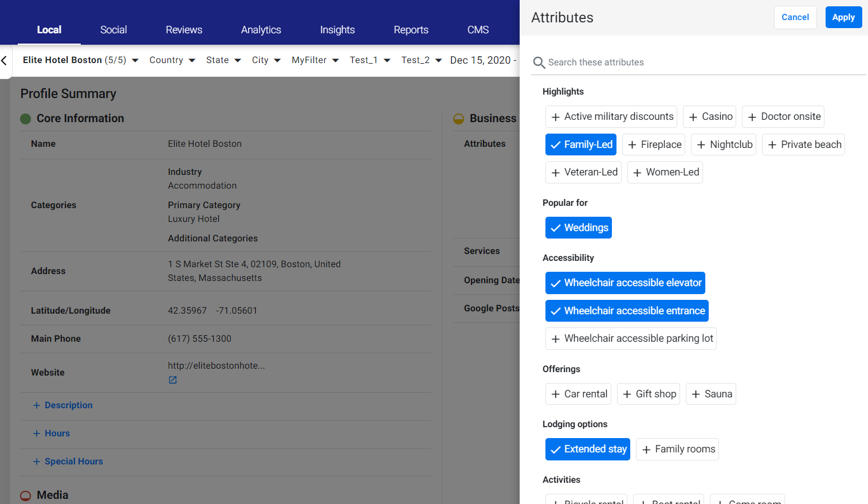Click the search magnifier icon in Attributes

(x=539, y=62)
